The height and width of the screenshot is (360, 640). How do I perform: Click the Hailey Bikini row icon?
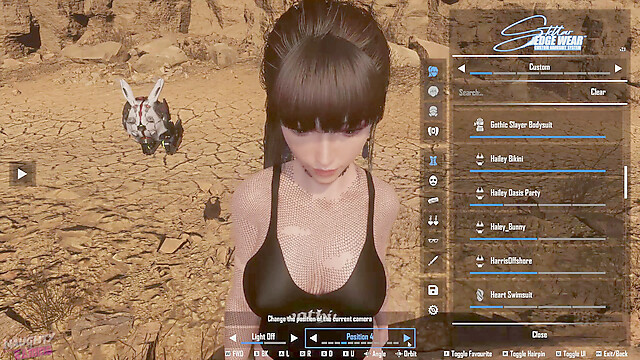point(480,159)
